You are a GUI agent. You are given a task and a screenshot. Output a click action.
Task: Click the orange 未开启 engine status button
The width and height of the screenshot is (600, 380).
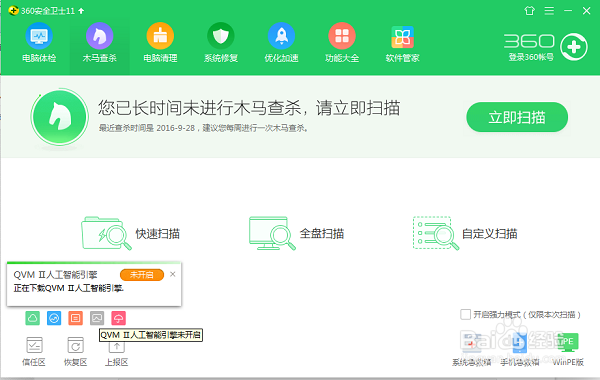(x=142, y=275)
